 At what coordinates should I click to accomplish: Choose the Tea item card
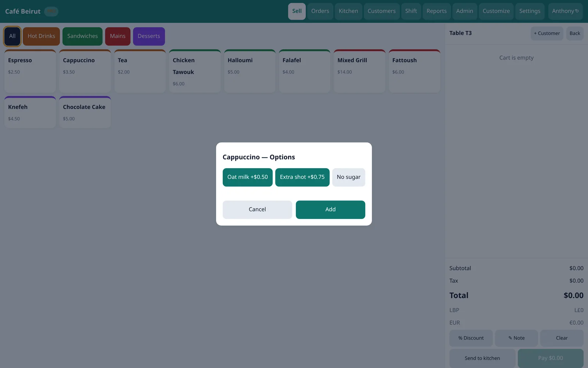(x=140, y=71)
